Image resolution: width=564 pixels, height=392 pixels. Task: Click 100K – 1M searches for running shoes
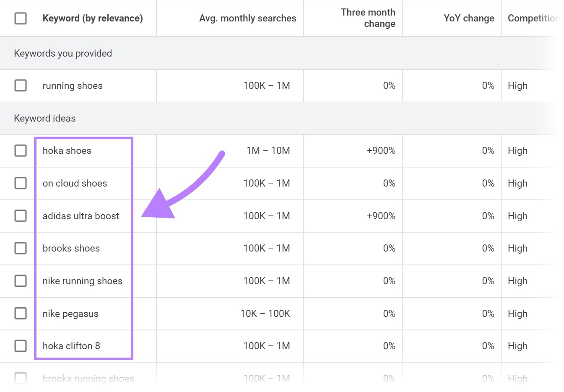coord(267,86)
